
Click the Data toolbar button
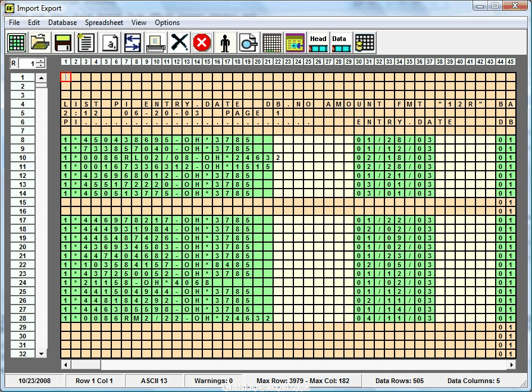point(341,43)
